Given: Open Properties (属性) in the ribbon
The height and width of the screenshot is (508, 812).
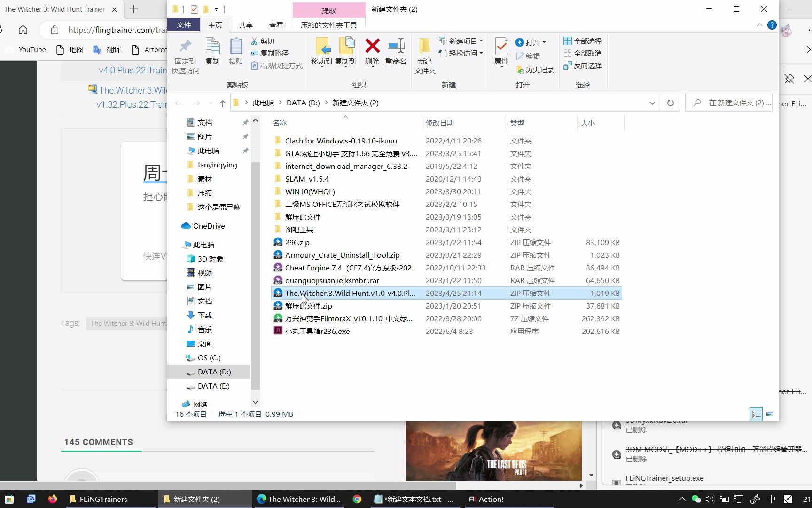Looking at the screenshot, I should [x=501, y=52].
